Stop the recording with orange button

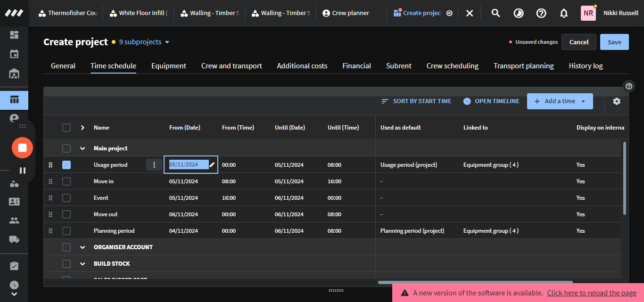[22, 148]
